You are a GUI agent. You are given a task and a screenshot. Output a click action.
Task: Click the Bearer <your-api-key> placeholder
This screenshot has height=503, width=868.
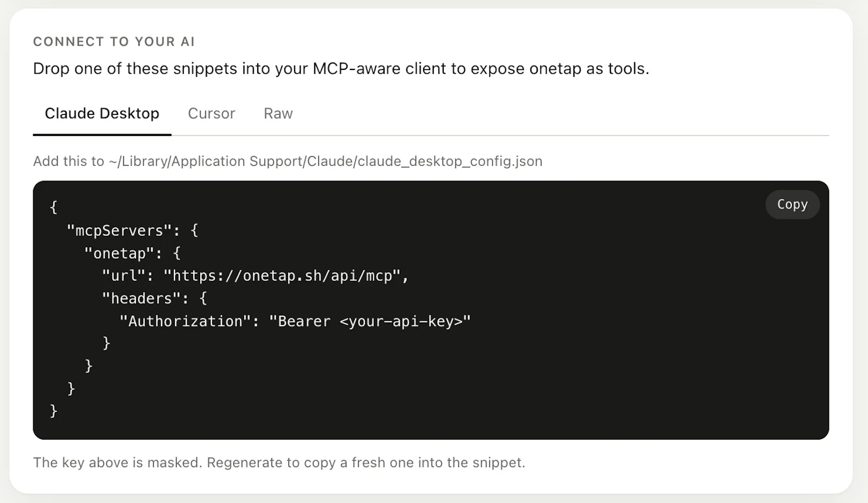pos(370,321)
